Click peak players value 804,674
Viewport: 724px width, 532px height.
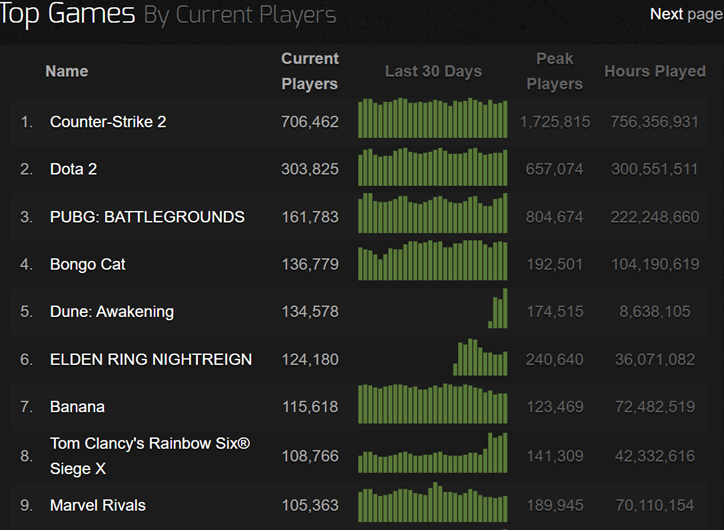tap(555, 217)
